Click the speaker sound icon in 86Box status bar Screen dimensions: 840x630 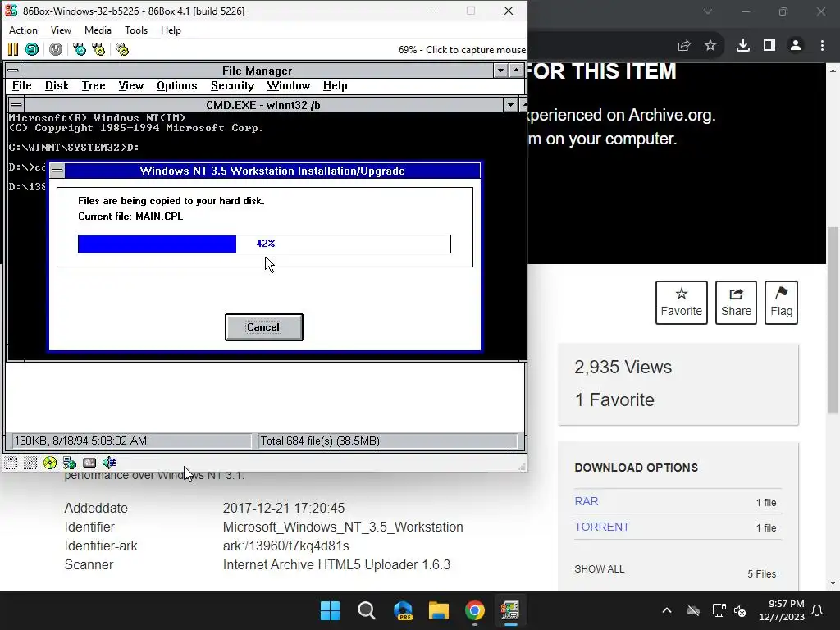[109, 463]
